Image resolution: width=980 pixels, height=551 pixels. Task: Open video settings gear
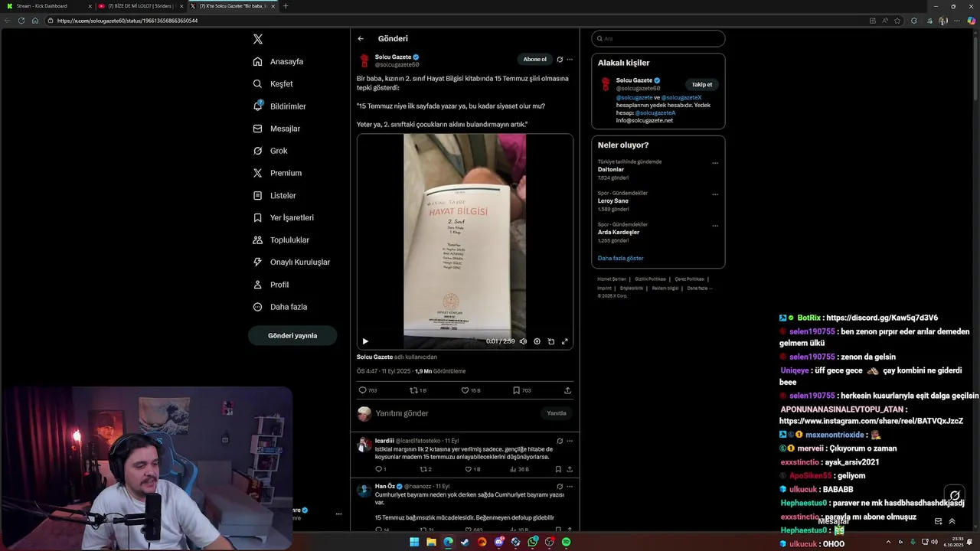pyautogui.click(x=537, y=341)
